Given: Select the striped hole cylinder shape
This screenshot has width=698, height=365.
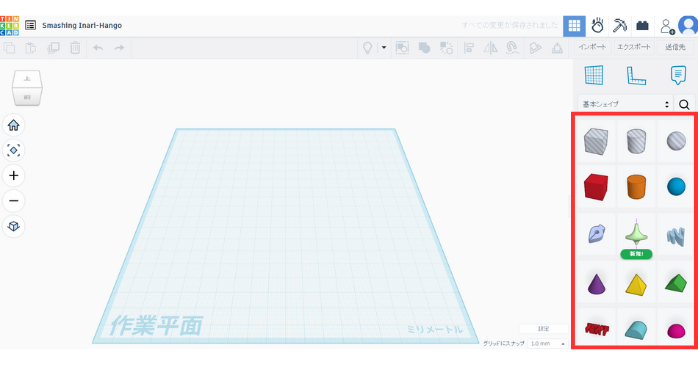Looking at the screenshot, I should coord(636,141).
